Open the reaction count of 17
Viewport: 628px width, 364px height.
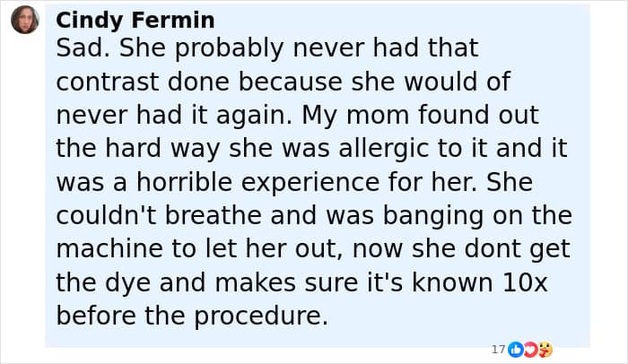click(499, 349)
